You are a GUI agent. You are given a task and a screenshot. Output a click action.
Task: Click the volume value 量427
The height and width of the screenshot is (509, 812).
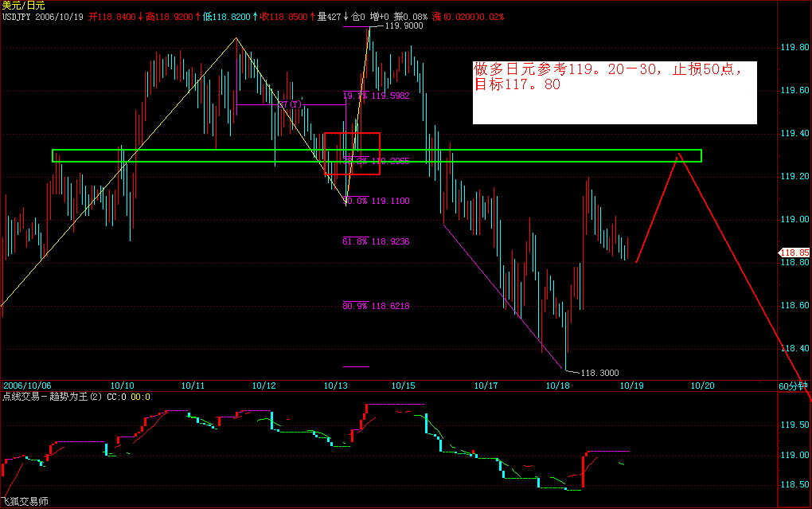point(329,17)
